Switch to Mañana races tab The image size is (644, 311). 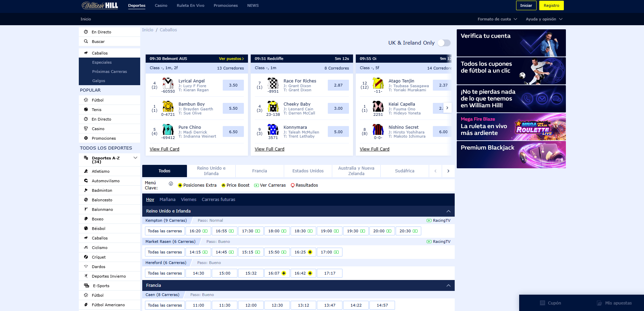(x=167, y=200)
